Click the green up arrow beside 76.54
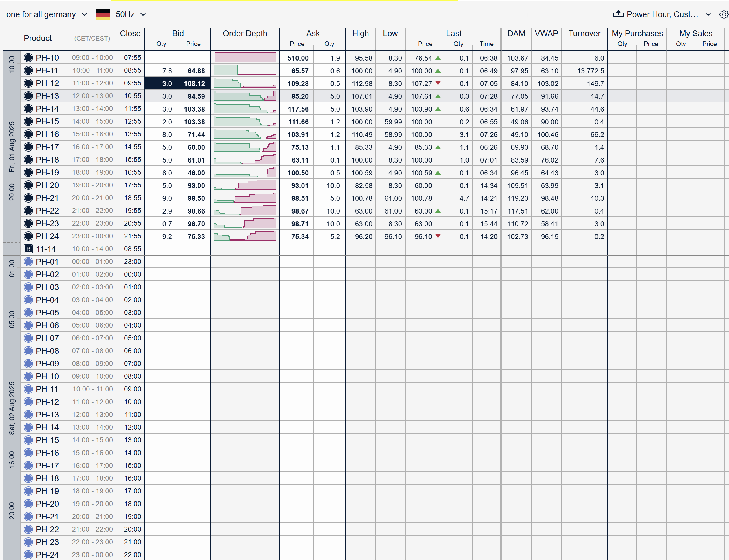 [x=438, y=58]
